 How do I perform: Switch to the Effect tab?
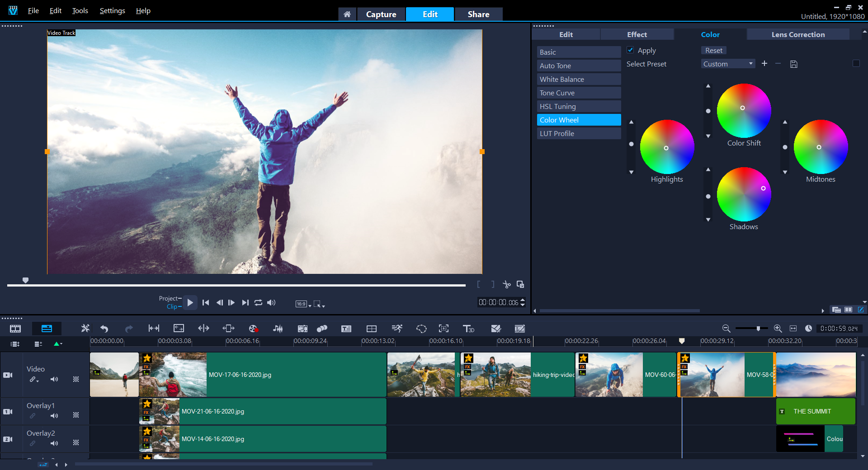(x=637, y=34)
